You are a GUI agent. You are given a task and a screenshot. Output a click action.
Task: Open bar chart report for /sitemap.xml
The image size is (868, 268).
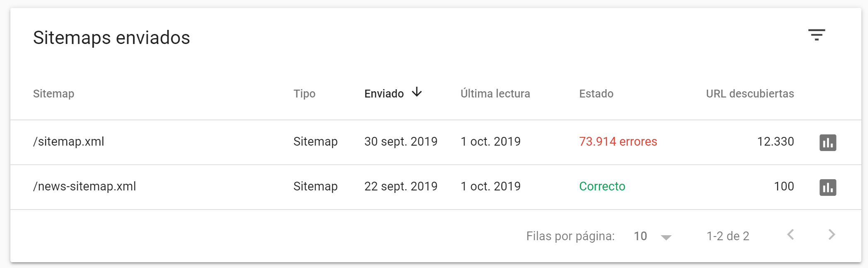click(828, 142)
